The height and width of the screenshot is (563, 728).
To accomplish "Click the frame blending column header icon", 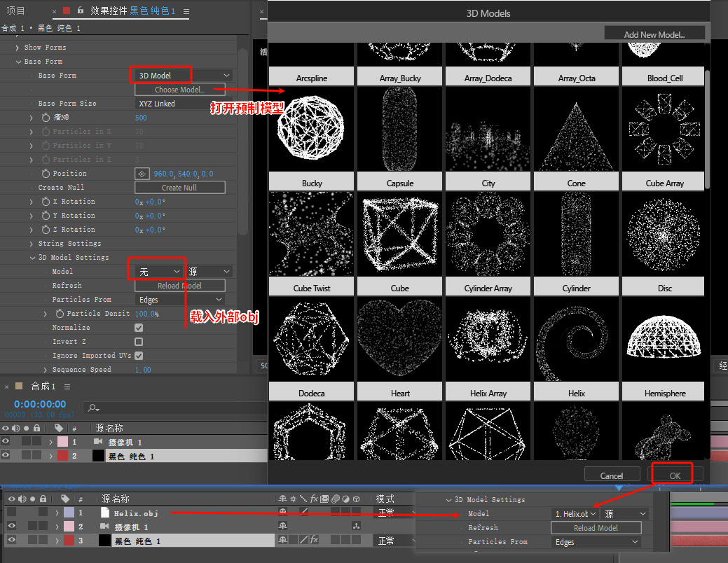I will pos(324,499).
